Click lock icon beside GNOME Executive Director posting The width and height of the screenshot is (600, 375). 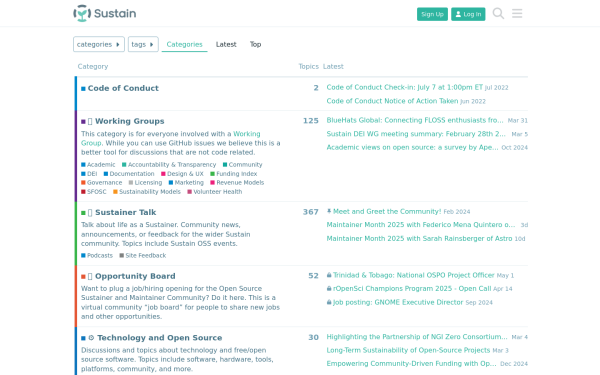[x=329, y=302]
